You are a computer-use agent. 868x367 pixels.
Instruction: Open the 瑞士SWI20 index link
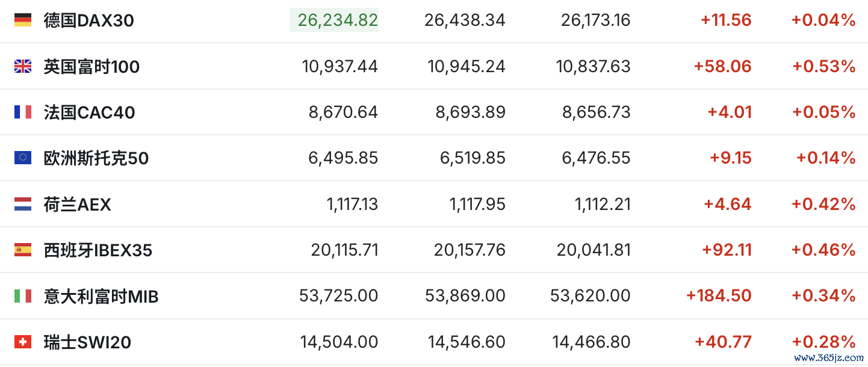(x=87, y=342)
